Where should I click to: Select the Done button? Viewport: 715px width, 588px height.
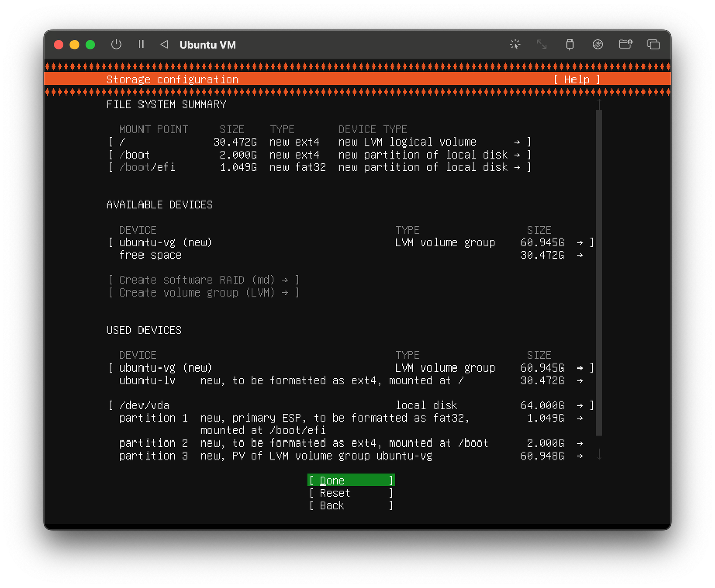pos(351,480)
